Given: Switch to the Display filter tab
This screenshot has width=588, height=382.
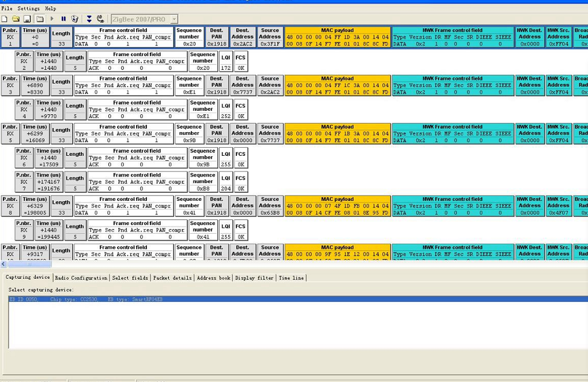Looking at the screenshot, I should (x=254, y=278).
